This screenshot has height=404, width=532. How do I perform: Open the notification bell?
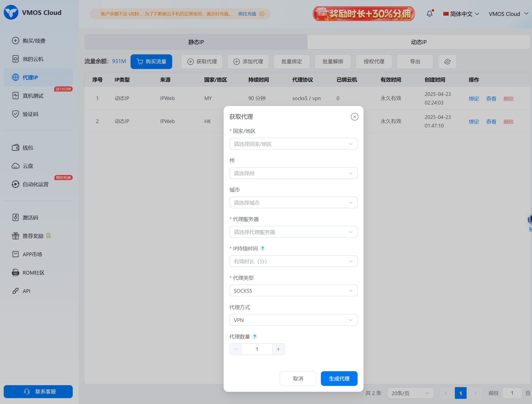[430, 14]
